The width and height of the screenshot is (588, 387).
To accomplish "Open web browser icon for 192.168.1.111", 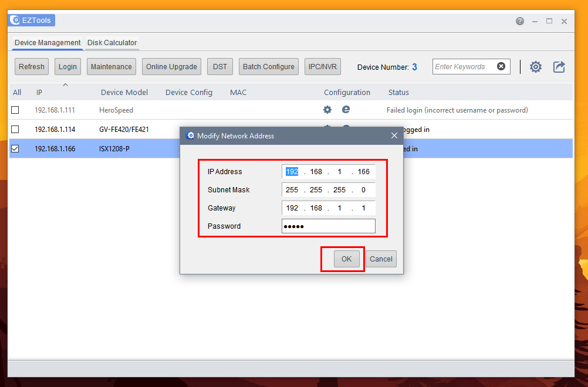I will coord(346,110).
